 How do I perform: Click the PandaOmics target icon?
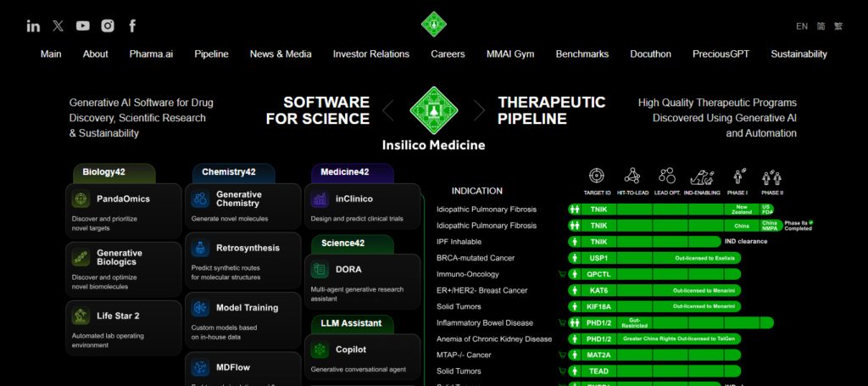click(x=81, y=199)
